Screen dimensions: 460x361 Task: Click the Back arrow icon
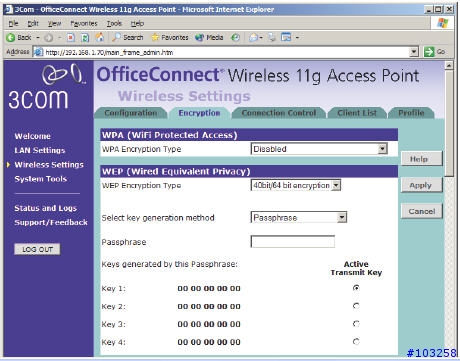tap(11, 38)
